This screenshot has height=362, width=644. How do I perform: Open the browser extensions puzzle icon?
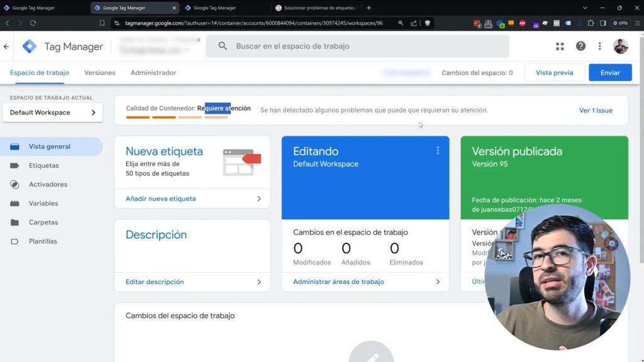coord(591,23)
